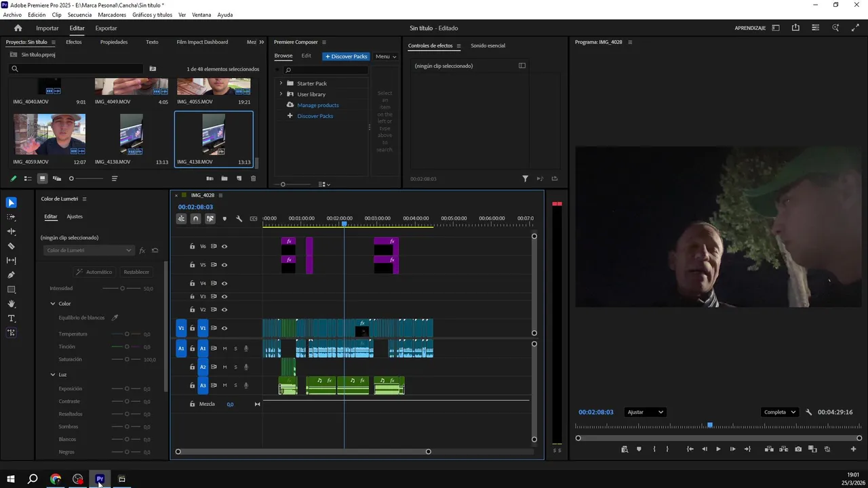Expand the User library folder
The height and width of the screenshot is (488, 868).
tap(281, 94)
